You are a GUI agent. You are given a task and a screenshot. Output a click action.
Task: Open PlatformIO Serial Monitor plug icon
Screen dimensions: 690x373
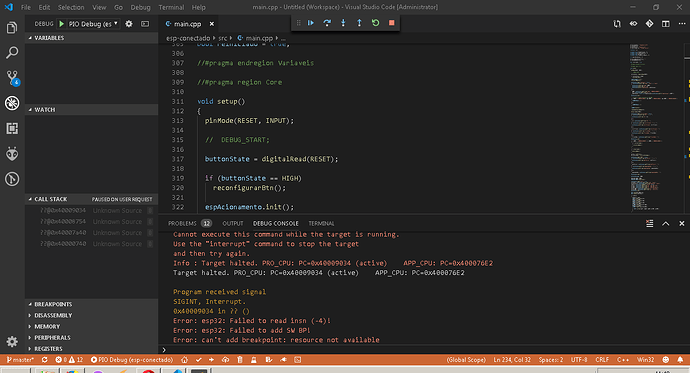(283, 360)
